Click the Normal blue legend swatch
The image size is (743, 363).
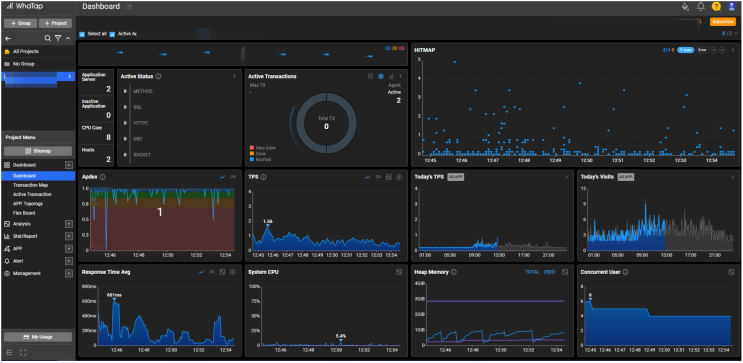coord(252,159)
